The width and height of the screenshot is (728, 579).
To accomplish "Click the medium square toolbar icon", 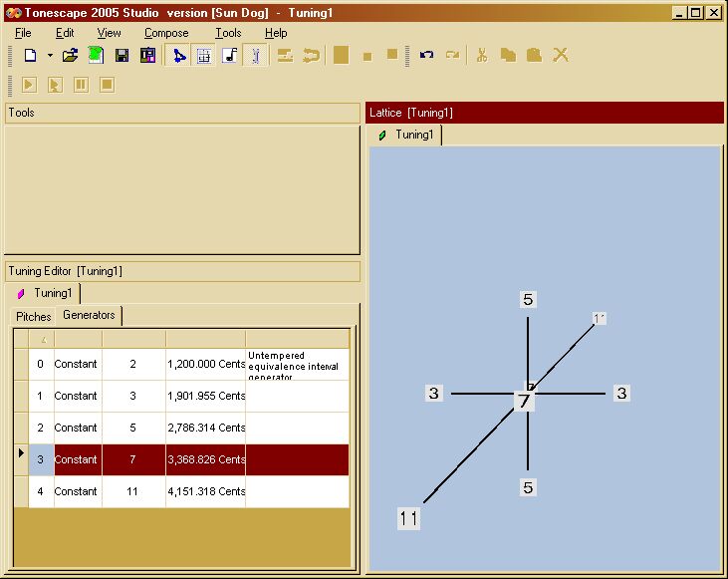I will 392,55.
